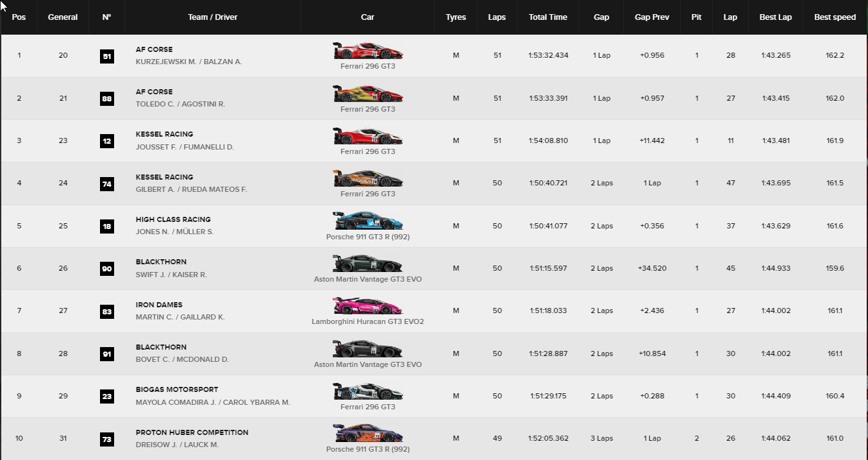
Task: Click drivers BOVET C. / MCDONALD D.
Action: tap(182, 360)
